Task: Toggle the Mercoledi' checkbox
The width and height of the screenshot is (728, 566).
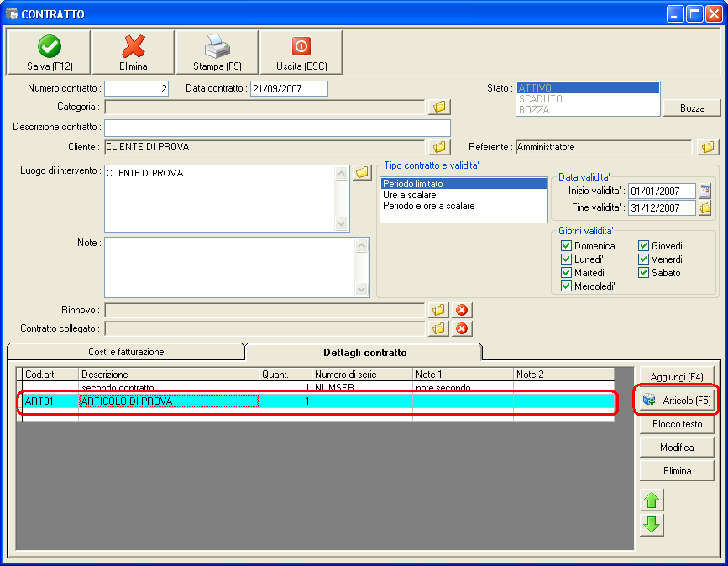Action: 566,286
